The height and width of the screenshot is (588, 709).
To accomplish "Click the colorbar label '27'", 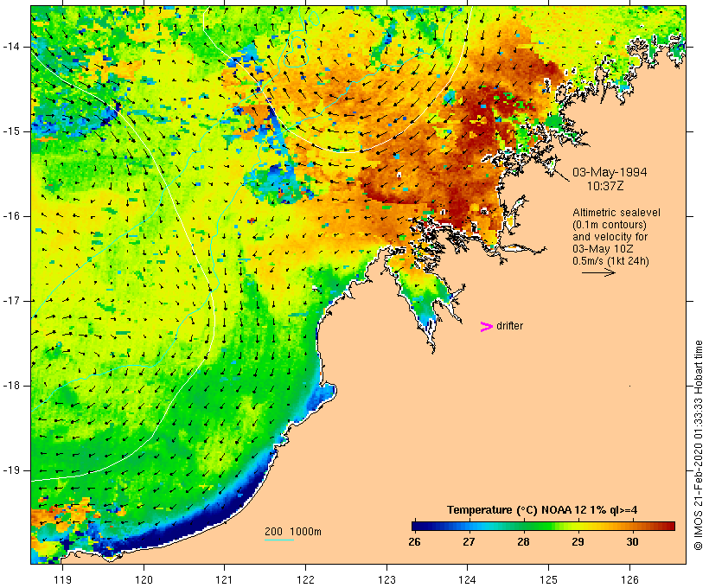I will tap(469, 542).
